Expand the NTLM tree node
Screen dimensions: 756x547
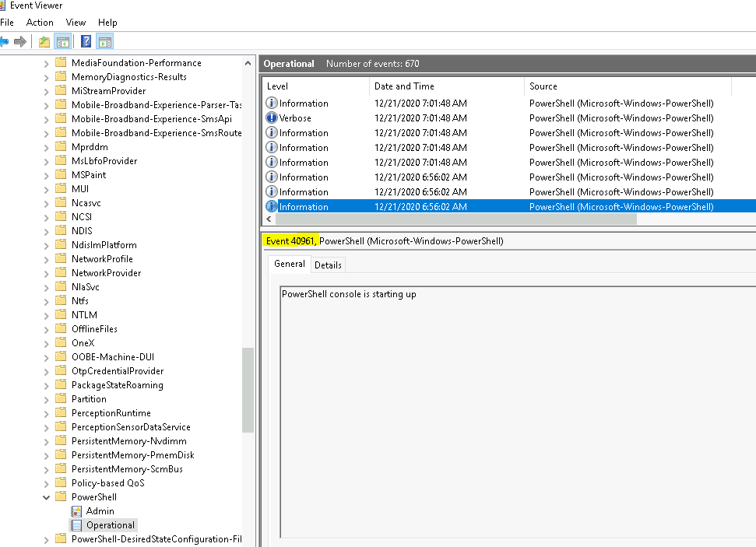click(x=46, y=316)
